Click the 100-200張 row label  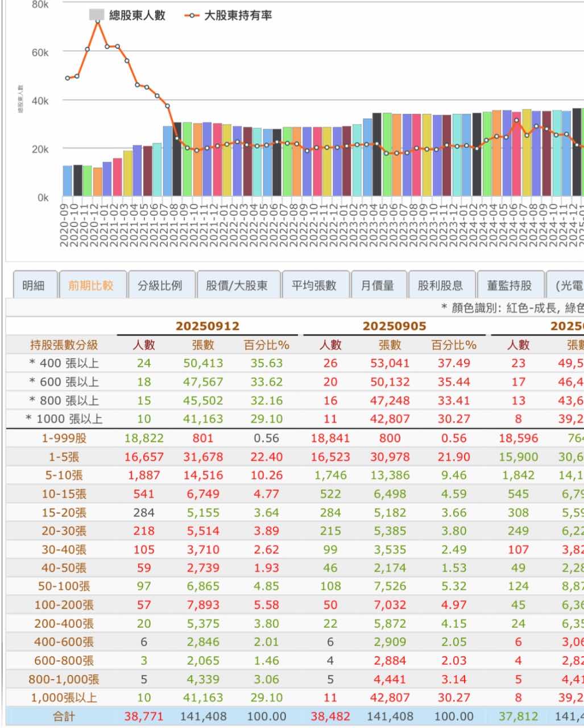(64, 605)
